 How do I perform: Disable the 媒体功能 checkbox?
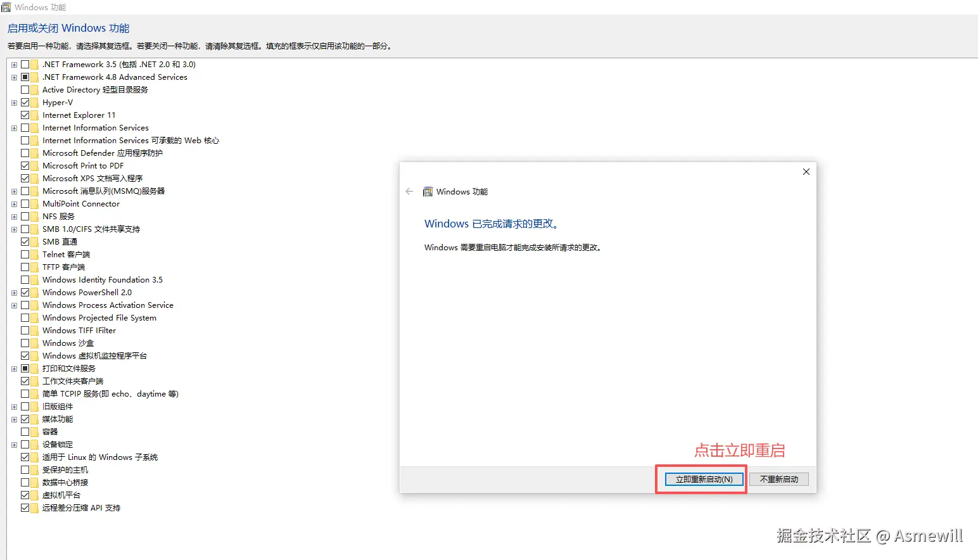pyautogui.click(x=25, y=419)
